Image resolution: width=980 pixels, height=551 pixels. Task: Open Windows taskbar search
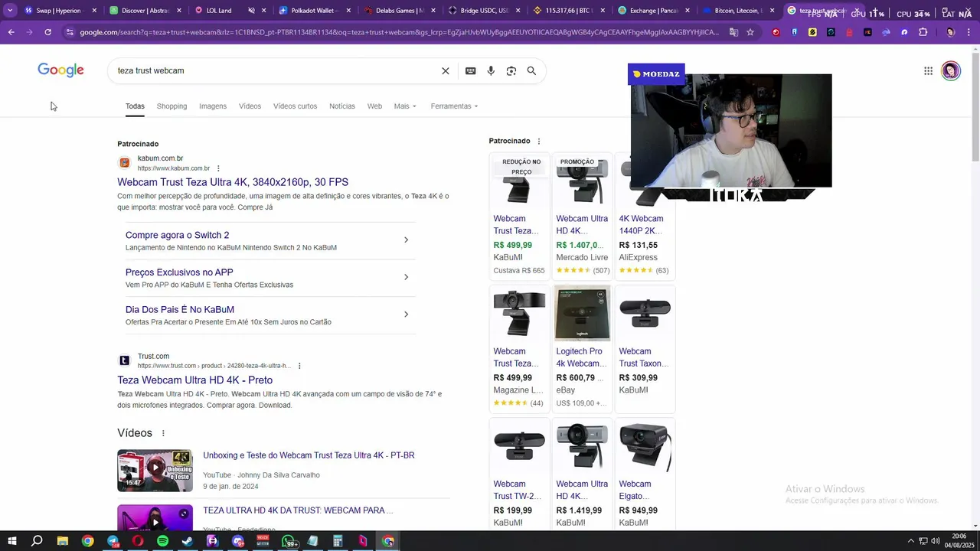pyautogui.click(x=37, y=541)
